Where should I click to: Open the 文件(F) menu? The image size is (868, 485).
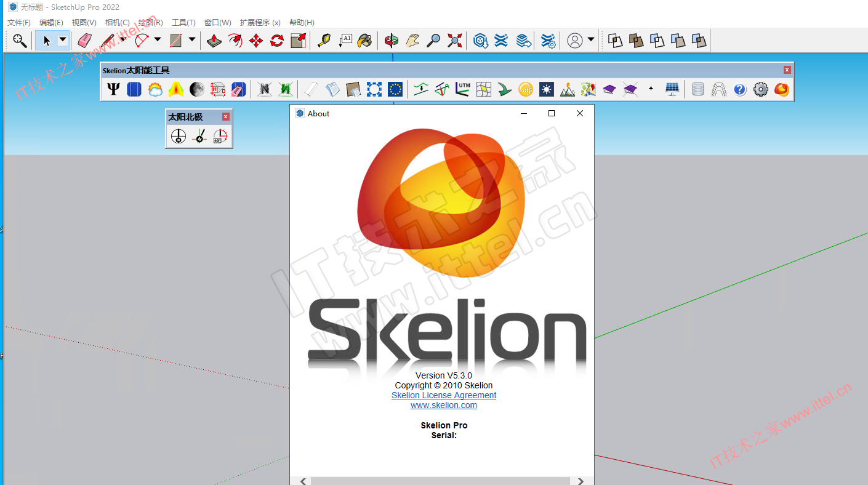19,23
